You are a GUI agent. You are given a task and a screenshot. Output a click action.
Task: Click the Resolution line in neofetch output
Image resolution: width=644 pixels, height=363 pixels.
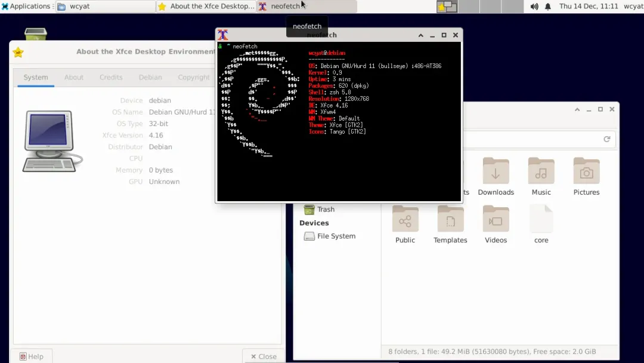tap(339, 99)
